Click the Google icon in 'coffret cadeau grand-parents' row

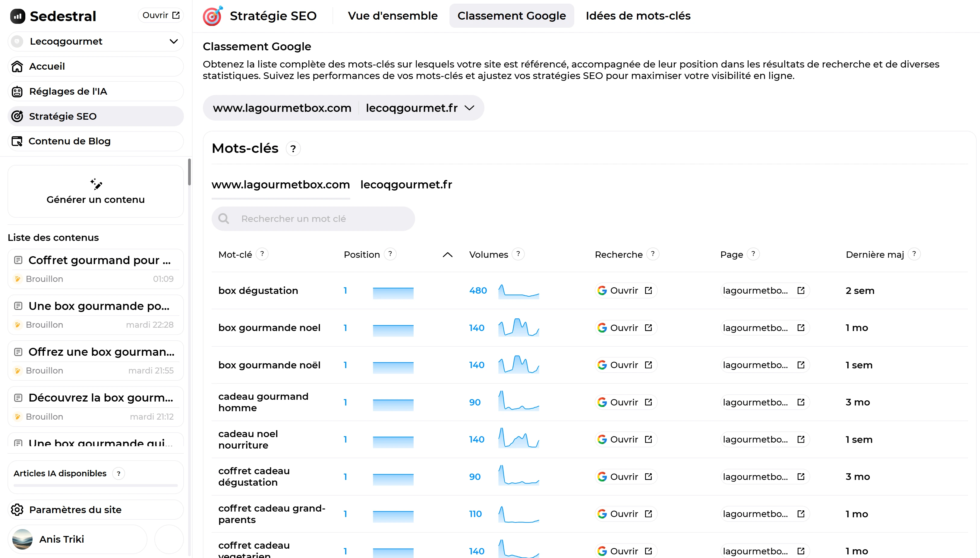(x=602, y=514)
